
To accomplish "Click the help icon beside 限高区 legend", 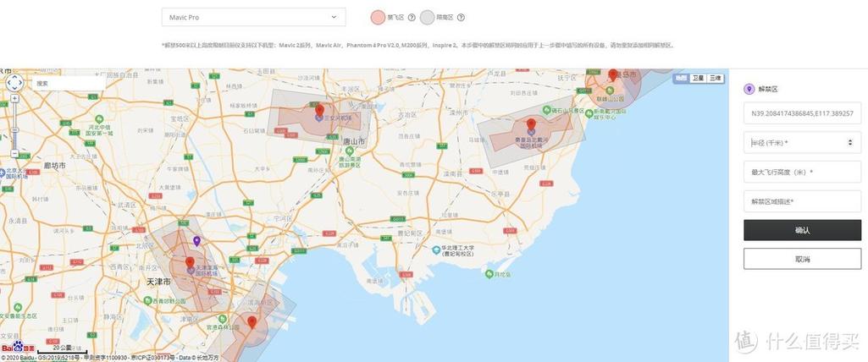I will (461, 17).
